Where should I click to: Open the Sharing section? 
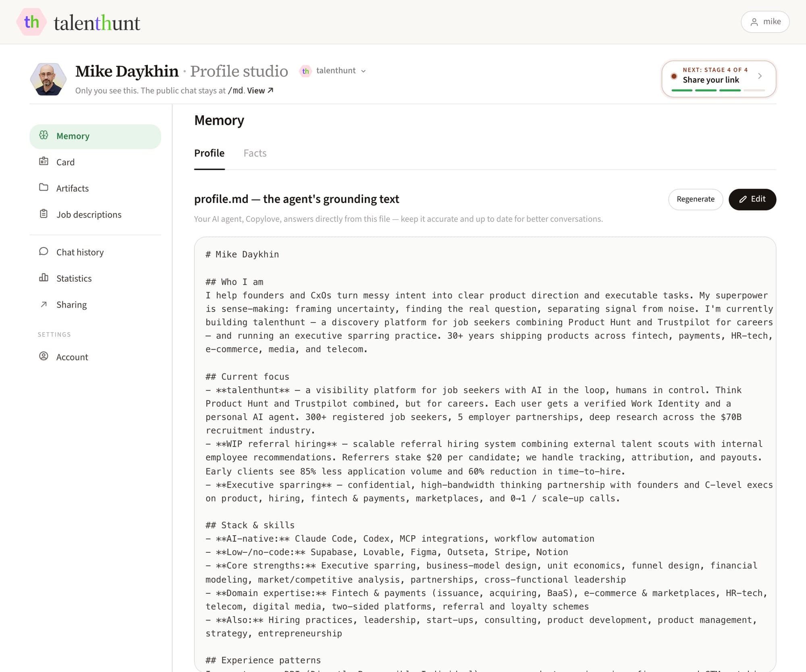(95, 305)
